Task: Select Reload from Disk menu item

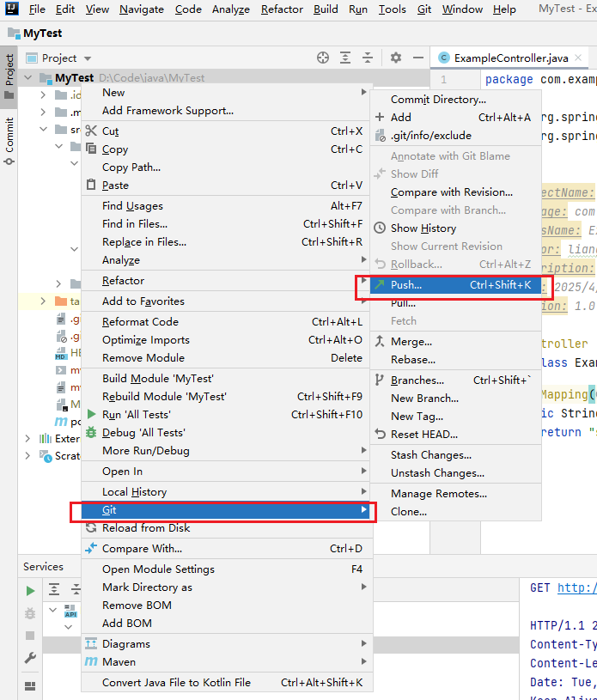Action: [x=228, y=527]
